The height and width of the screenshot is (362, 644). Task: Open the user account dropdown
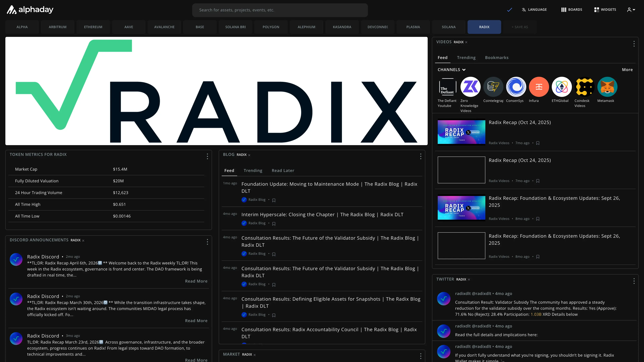pyautogui.click(x=631, y=10)
